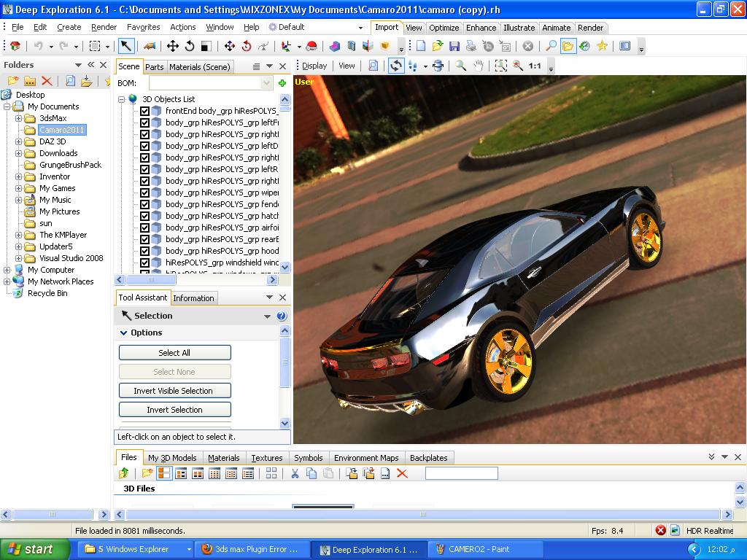Image resolution: width=747 pixels, height=560 pixels.
Task: Click the Windows start button
Action: coord(34,549)
